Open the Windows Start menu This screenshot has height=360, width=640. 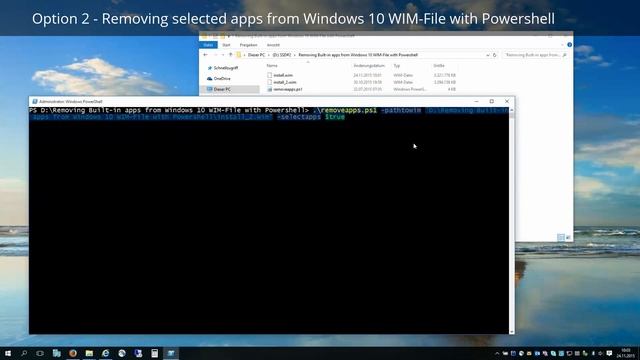click(8, 353)
